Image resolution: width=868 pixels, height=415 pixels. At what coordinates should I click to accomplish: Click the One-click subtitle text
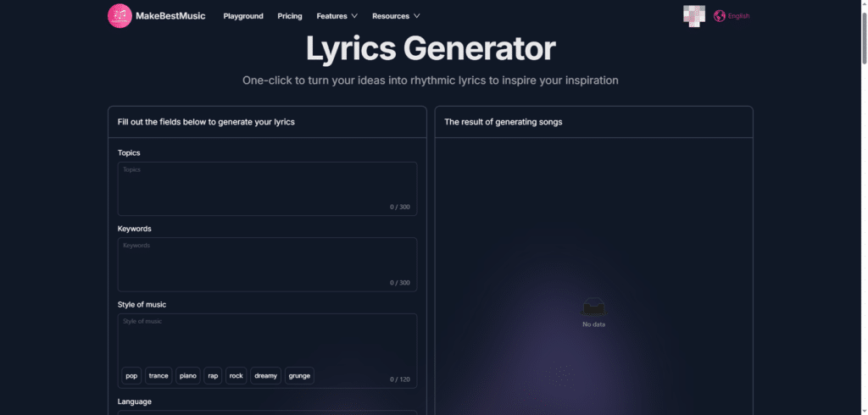430,80
